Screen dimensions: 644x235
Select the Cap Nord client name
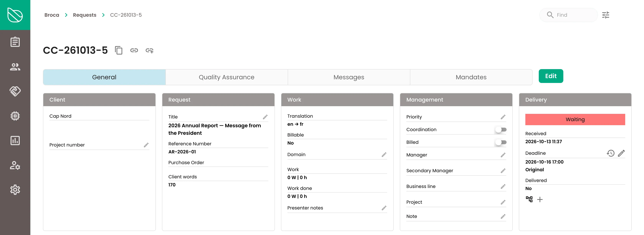(x=60, y=116)
